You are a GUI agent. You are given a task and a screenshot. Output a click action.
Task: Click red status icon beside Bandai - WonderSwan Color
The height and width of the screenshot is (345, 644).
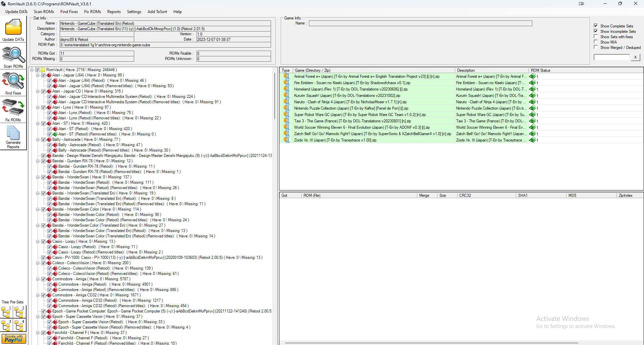coord(49,209)
